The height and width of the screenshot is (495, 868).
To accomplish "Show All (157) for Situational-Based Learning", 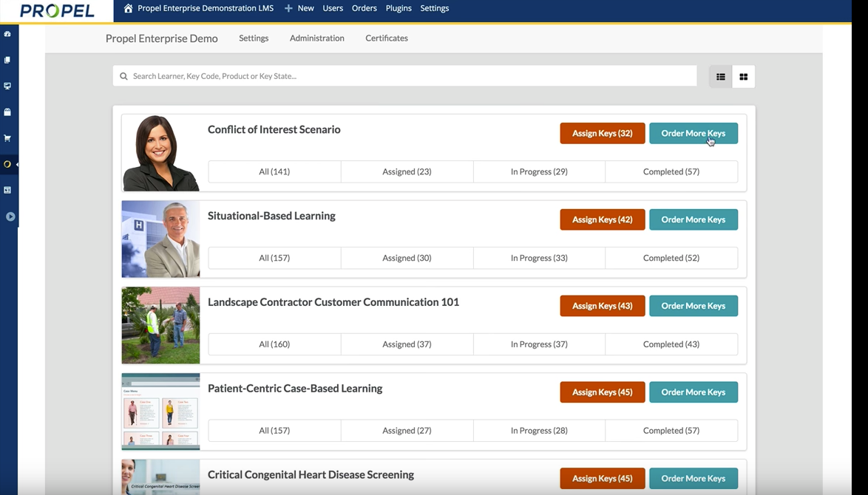I will click(274, 258).
